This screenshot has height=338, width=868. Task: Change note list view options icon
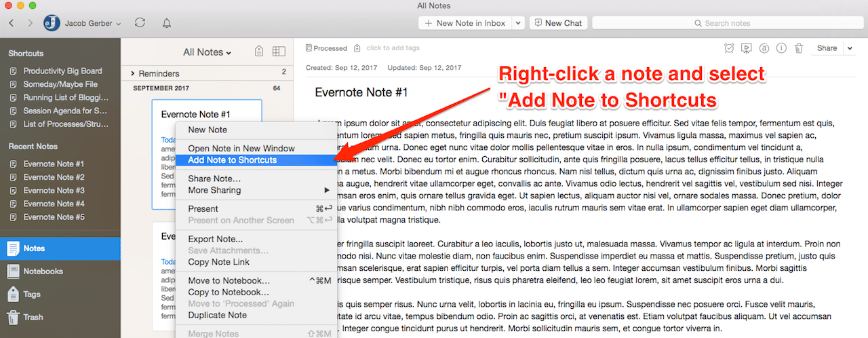click(x=279, y=52)
